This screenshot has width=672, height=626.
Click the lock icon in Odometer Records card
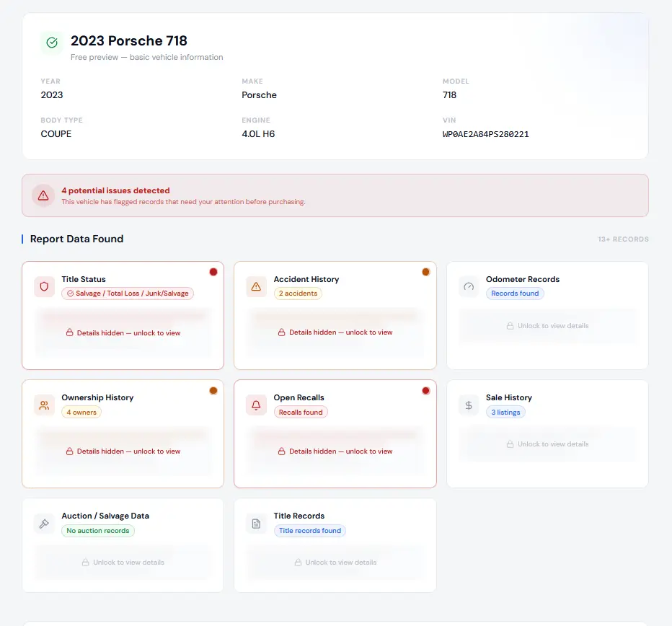pos(510,326)
